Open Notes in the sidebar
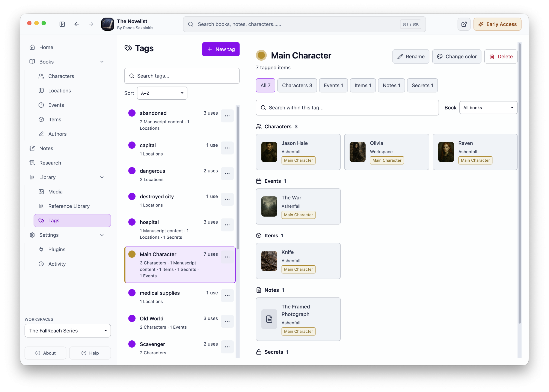 tap(68, 148)
